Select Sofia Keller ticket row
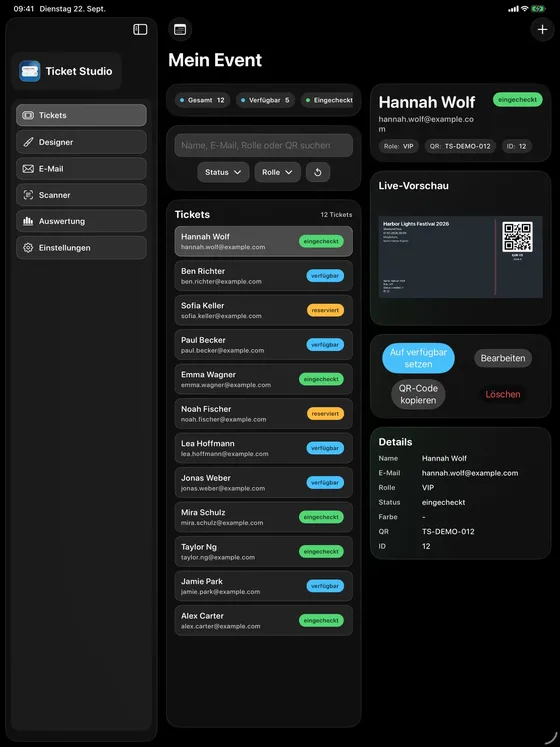Image resolution: width=560 pixels, height=747 pixels. (264, 310)
